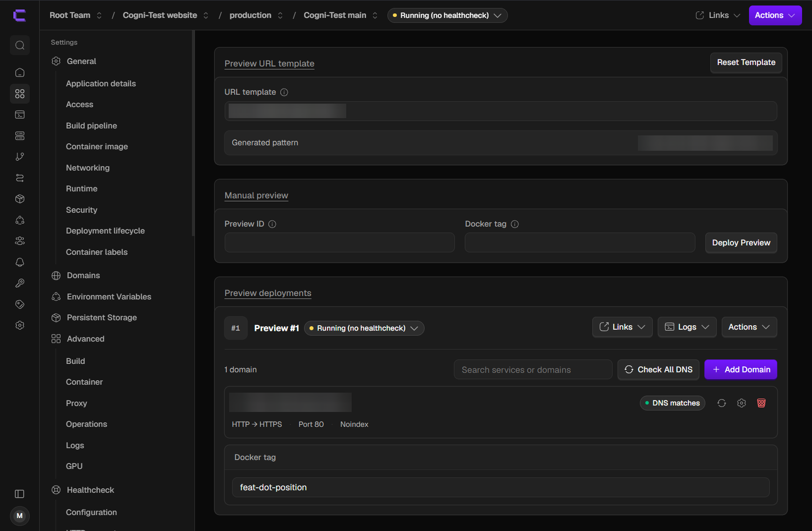The height and width of the screenshot is (531, 812).
Task: Expand top bar Running (no healthcheck) status dropdown
Action: [x=447, y=15]
